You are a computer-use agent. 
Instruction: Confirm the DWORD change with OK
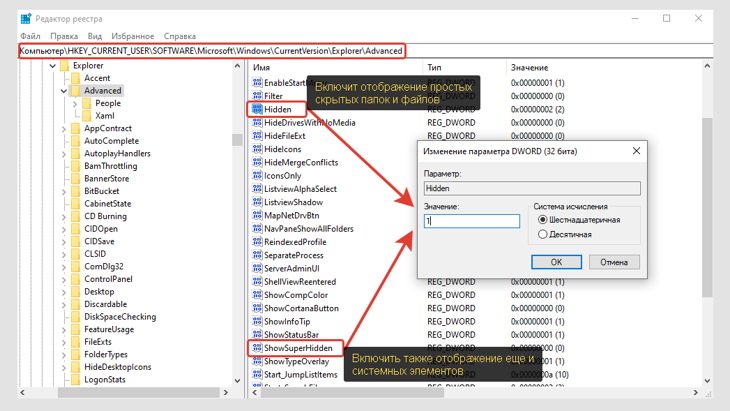click(556, 262)
